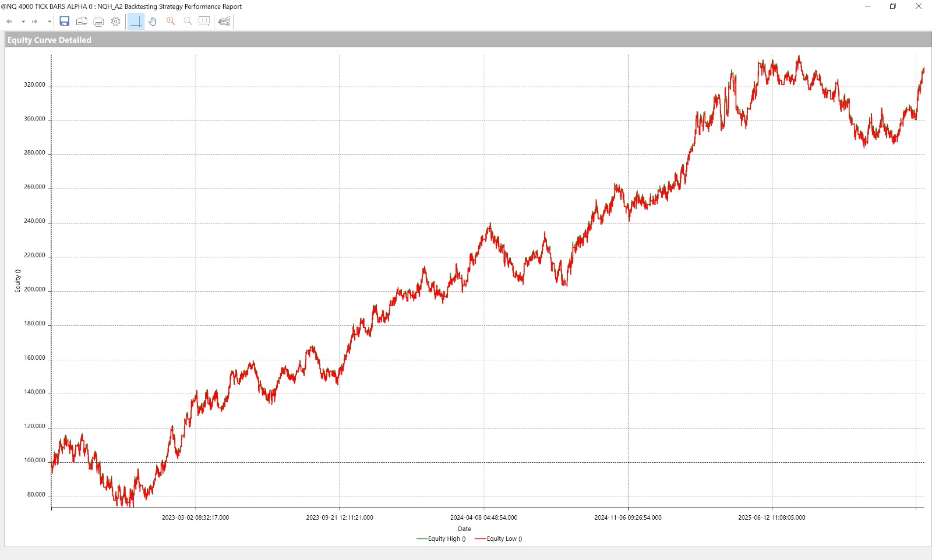Screen dimensions: 932x560
Task: Click the forward navigation arrow
Action: [35, 22]
